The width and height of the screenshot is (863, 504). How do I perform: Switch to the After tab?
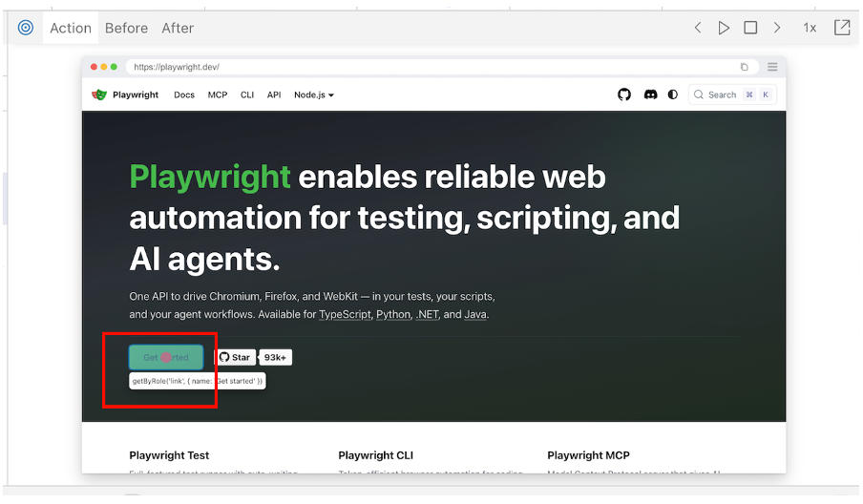tap(178, 28)
